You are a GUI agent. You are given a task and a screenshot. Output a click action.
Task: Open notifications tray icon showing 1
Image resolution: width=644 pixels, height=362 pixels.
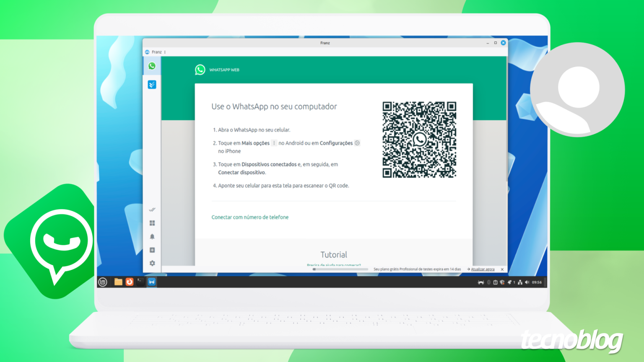[x=511, y=282]
